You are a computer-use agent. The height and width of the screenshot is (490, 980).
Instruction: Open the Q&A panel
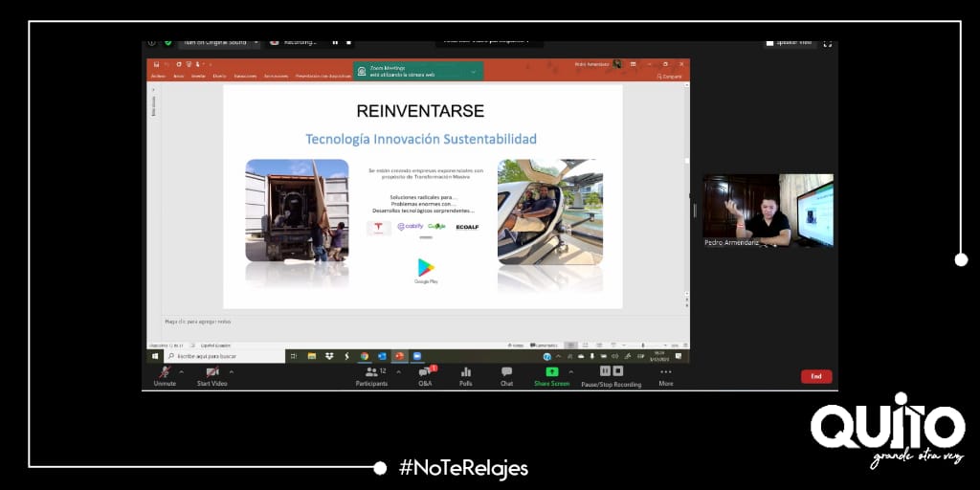[425, 372]
